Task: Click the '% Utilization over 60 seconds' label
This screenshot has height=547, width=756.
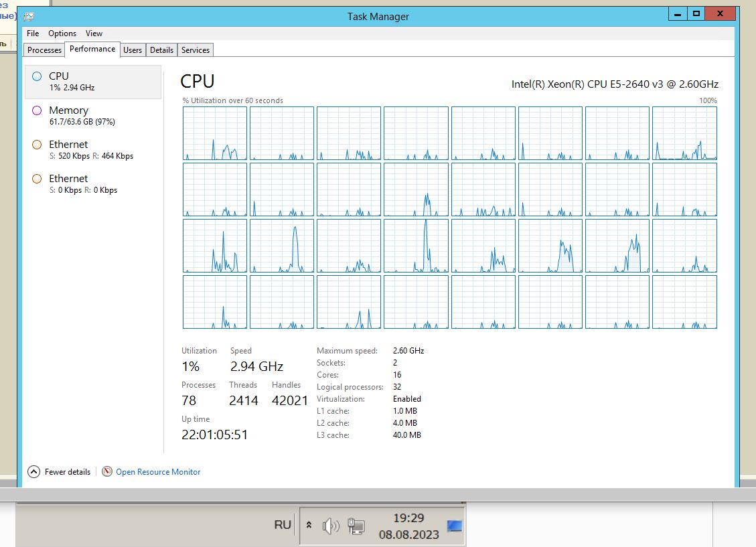Action: (233, 100)
